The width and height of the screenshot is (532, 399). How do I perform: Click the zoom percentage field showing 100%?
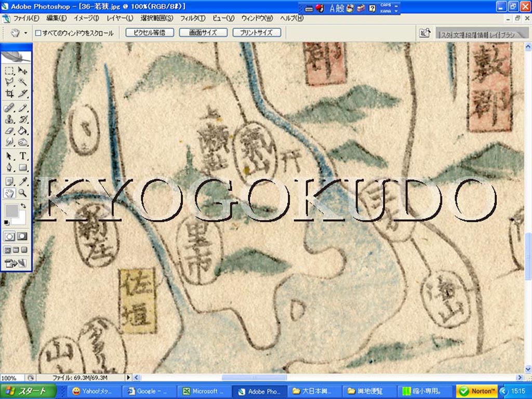click(x=11, y=378)
